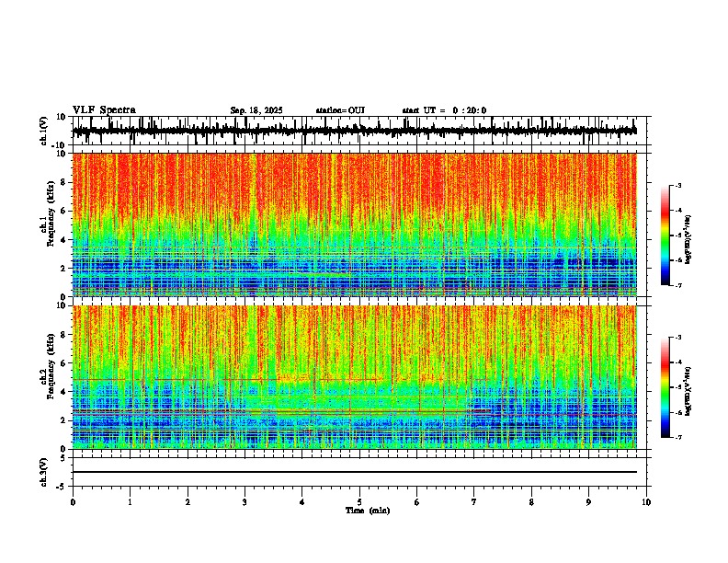This screenshot has height=563, width=728.
Task: Click the ch.2 spectrogram color scale bar
Action: pos(665,387)
